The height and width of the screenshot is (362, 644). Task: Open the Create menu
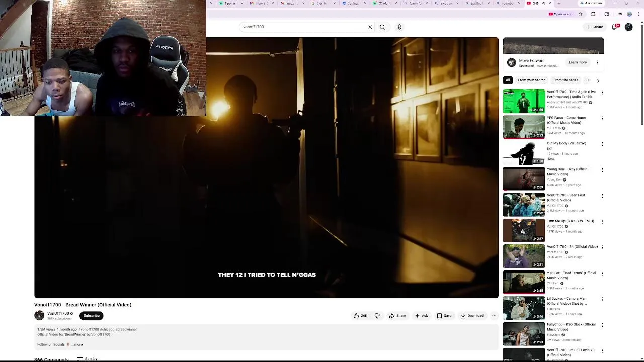click(594, 27)
